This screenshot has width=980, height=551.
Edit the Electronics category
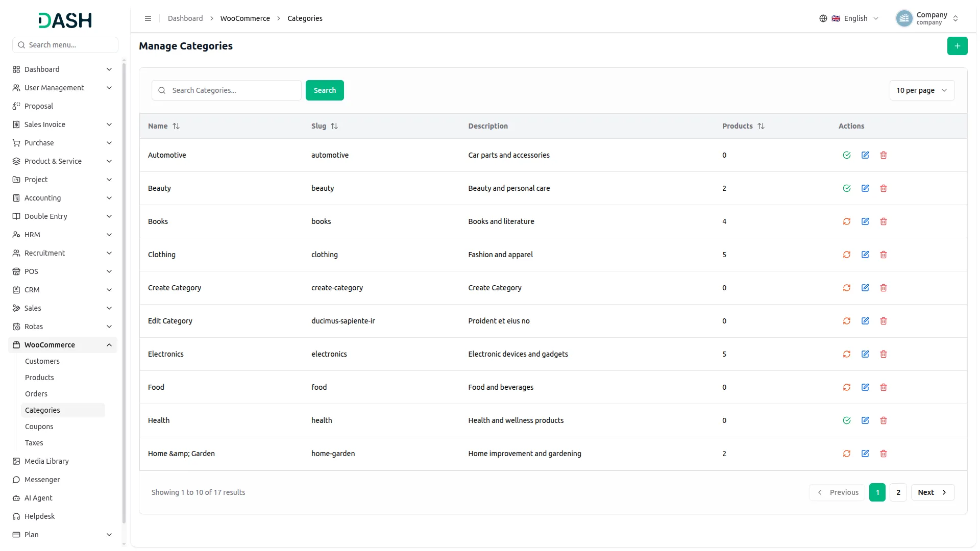(x=865, y=354)
